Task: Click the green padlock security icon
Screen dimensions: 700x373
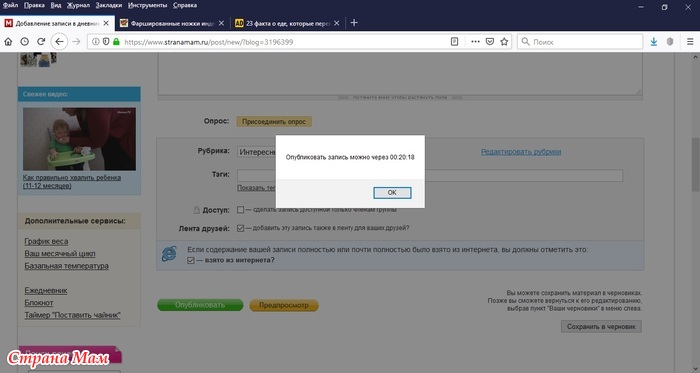Action: tap(116, 41)
